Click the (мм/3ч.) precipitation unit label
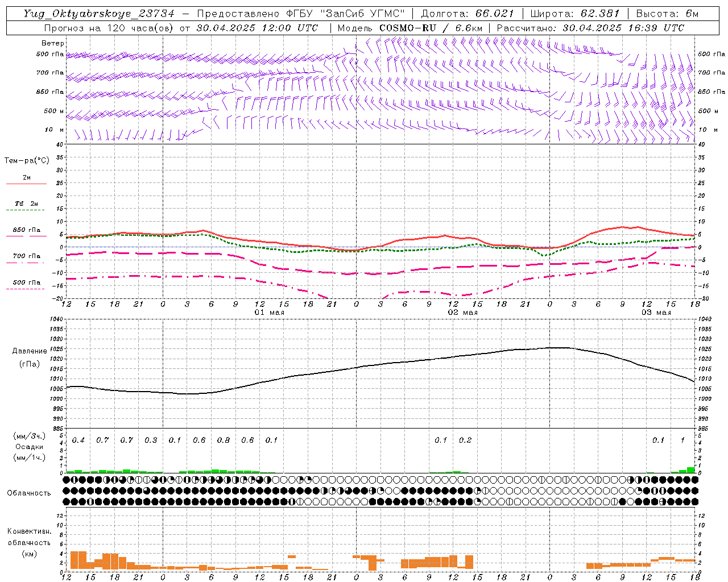The width and height of the screenshot is (728, 582). (30, 436)
